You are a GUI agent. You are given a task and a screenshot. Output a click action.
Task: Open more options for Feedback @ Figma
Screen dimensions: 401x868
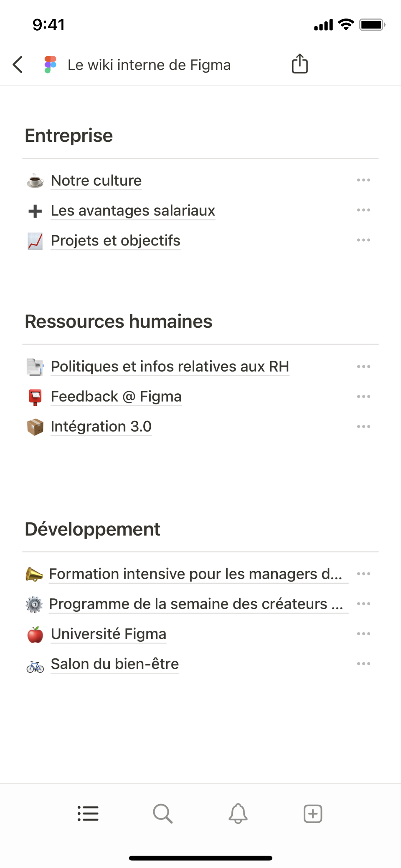(364, 397)
